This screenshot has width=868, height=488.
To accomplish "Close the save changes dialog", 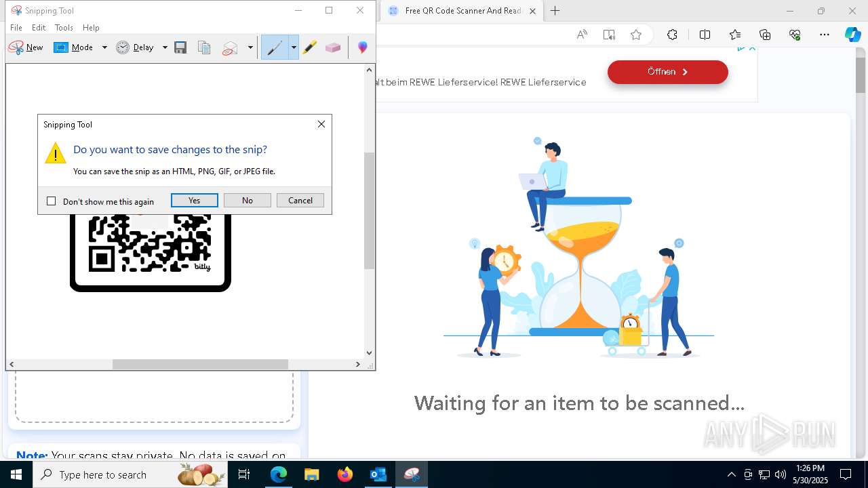I will pyautogui.click(x=321, y=124).
